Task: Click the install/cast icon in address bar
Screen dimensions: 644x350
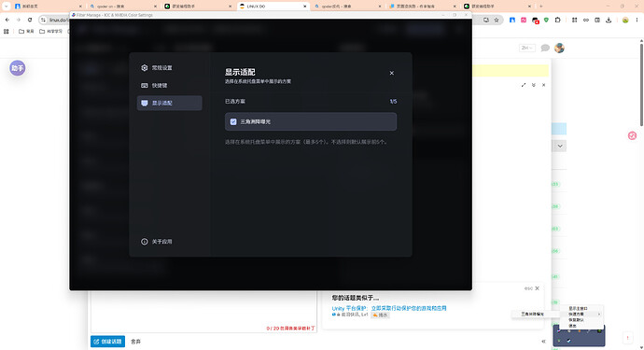Action: (x=486, y=20)
